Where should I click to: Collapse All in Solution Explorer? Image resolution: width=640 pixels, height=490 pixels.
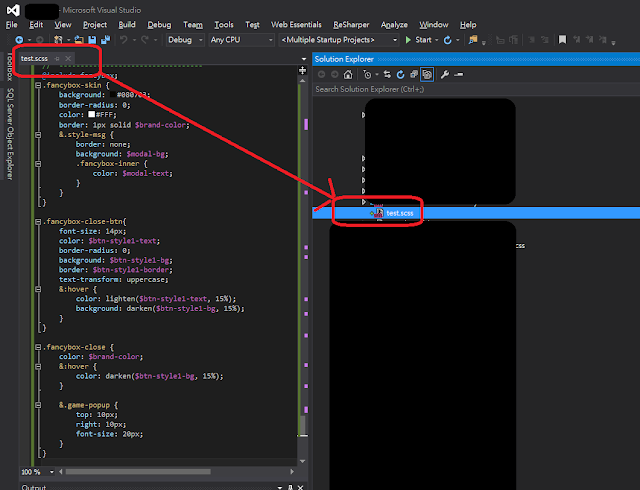pyautogui.click(x=414, y=74)
